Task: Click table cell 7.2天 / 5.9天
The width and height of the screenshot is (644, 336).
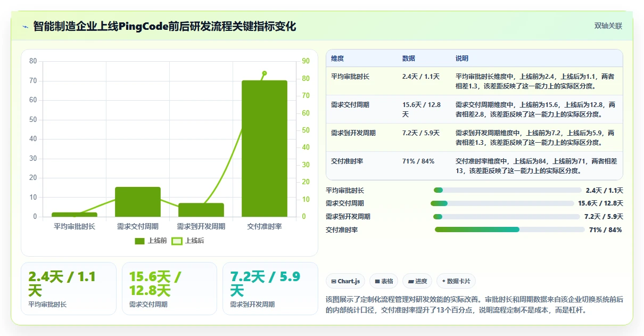Action: [x=421, y=133]
